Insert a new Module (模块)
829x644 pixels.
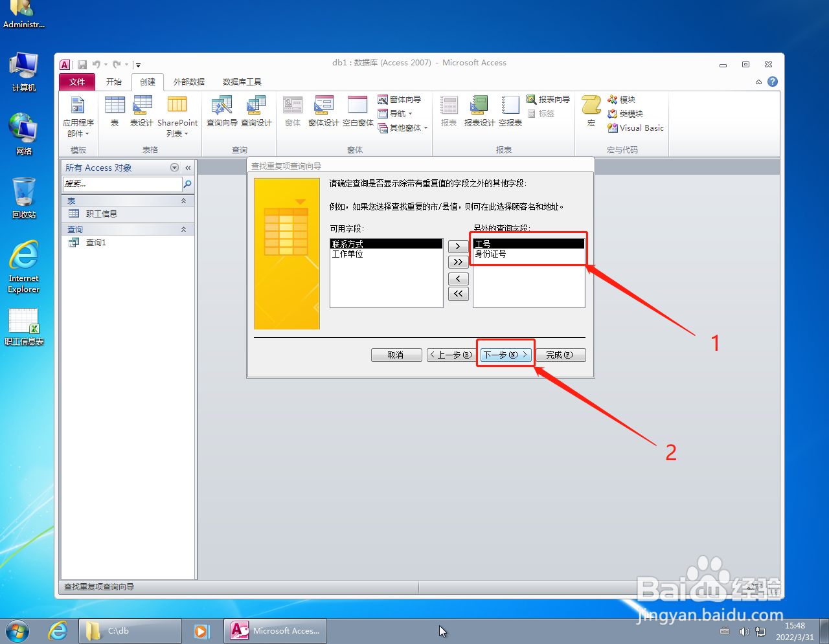pyautogui.click(x=622, y=100)
